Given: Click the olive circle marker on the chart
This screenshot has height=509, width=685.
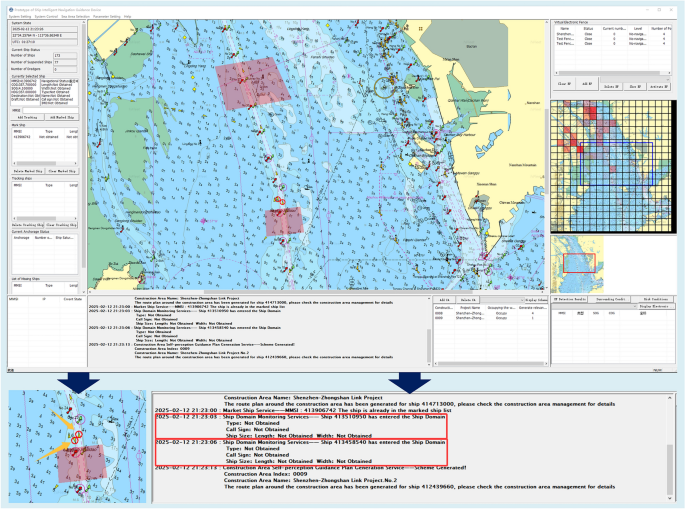Looking at the screenshot, I should click(385, 87).
